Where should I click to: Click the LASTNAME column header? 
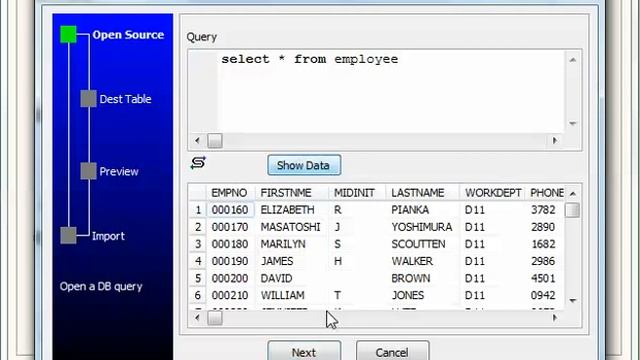point(423,193)
